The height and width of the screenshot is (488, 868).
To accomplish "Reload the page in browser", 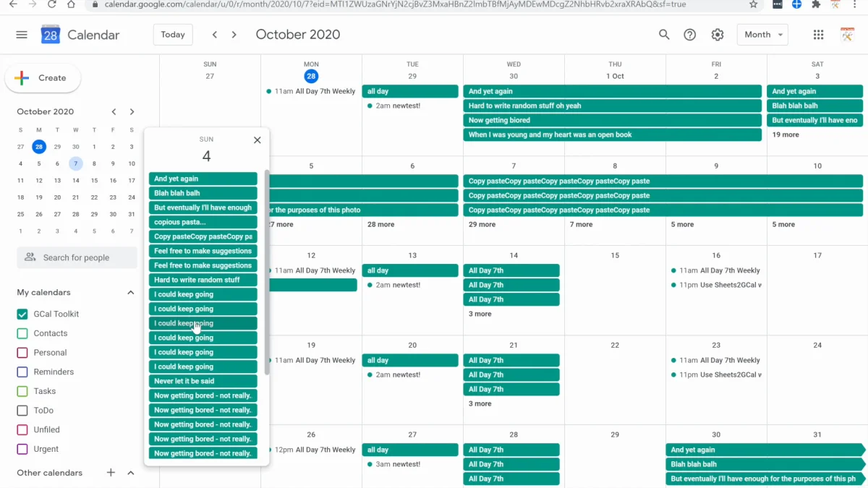I will point(51,4).
